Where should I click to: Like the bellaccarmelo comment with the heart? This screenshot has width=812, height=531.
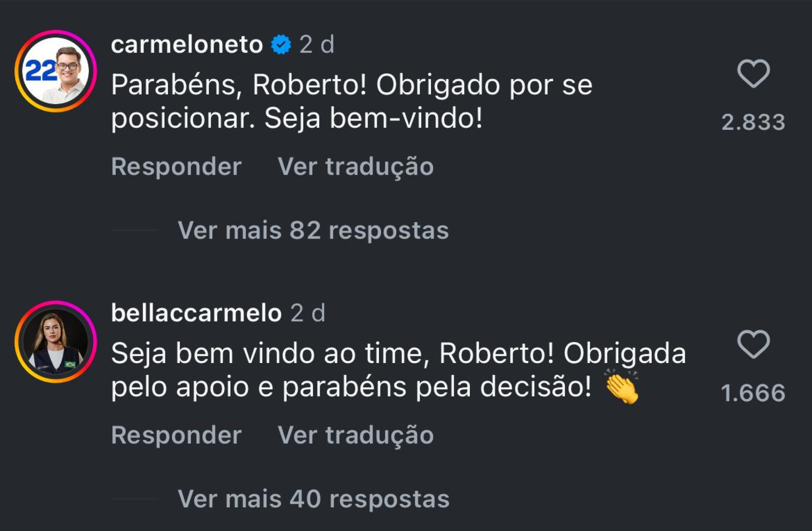click(x=753, y=344)
